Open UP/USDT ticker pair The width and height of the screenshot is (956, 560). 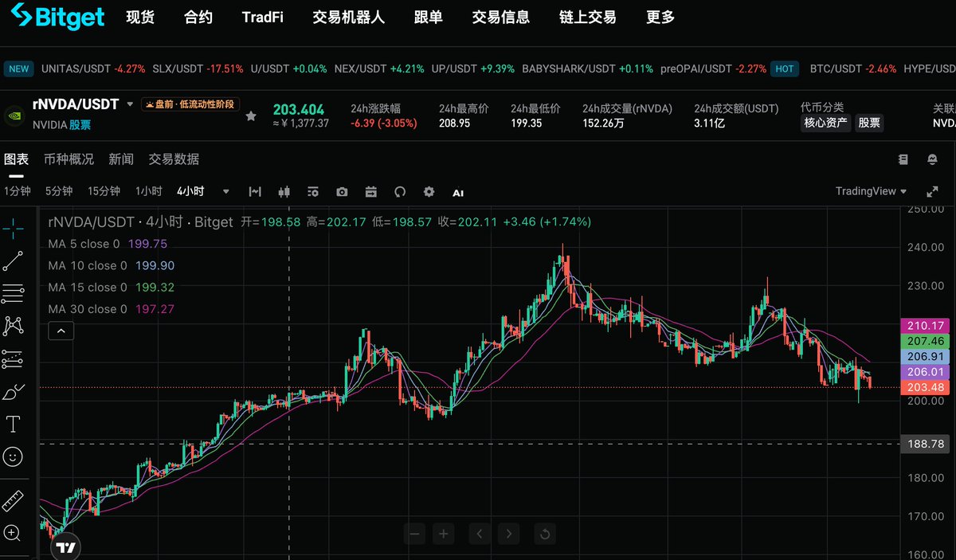(473, 69)
